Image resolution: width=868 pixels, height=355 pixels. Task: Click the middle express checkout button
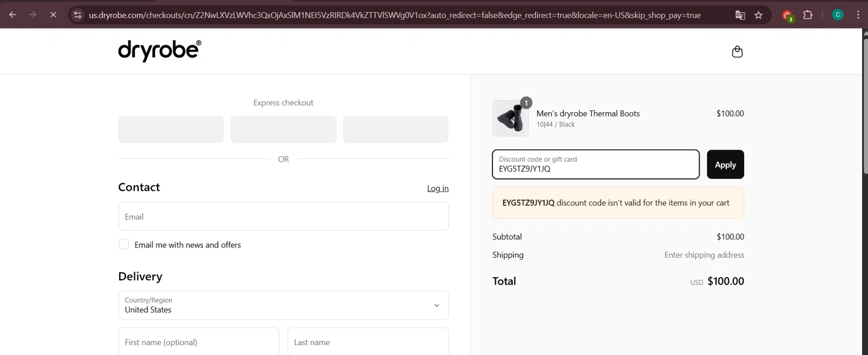(x=284, y=130)
